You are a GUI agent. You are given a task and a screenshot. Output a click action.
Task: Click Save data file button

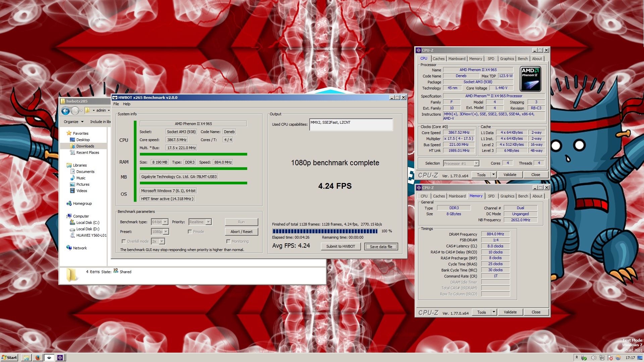click(381, 246)
